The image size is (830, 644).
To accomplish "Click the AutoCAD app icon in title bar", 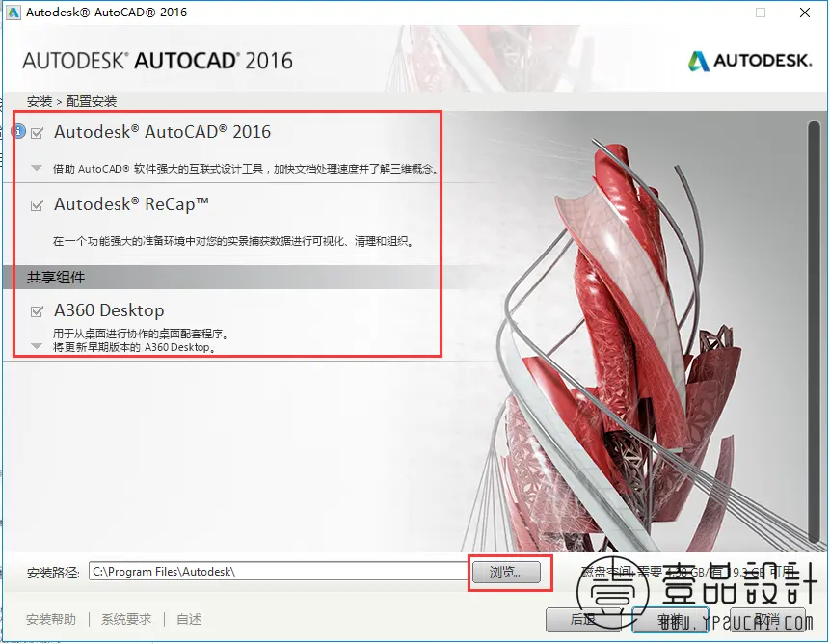I will [x=13, y=13].
